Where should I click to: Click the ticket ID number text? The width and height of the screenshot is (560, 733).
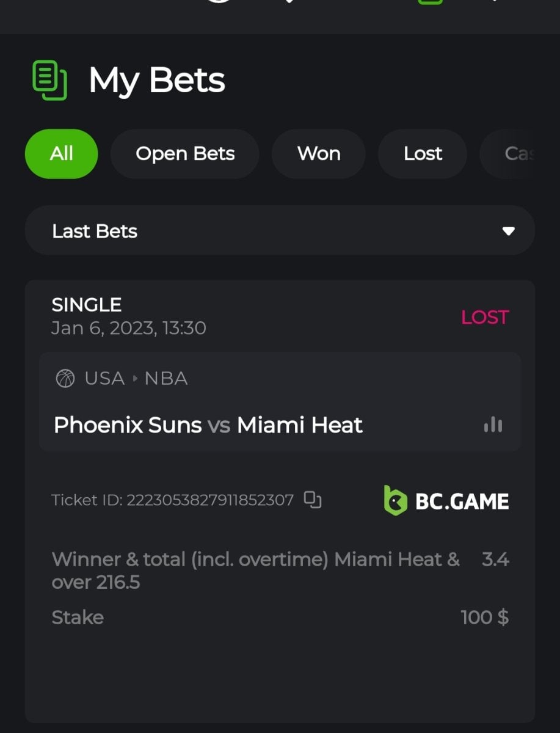click(x=209, y=500)
